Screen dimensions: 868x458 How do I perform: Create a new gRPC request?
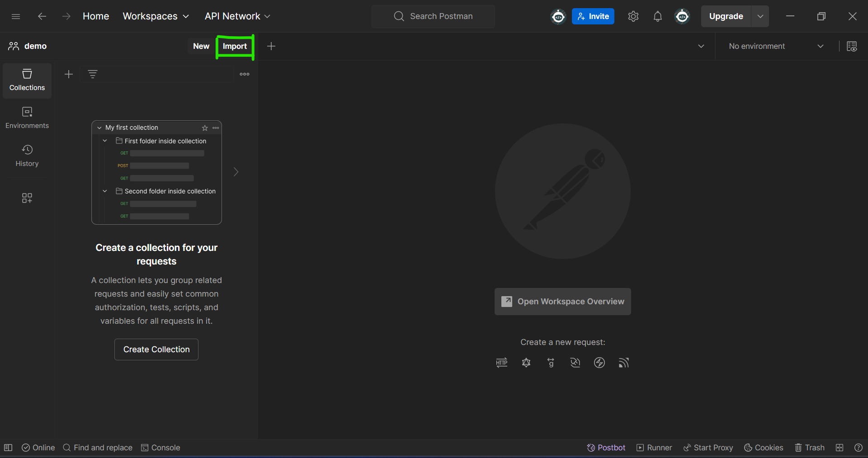coord(551,363)
